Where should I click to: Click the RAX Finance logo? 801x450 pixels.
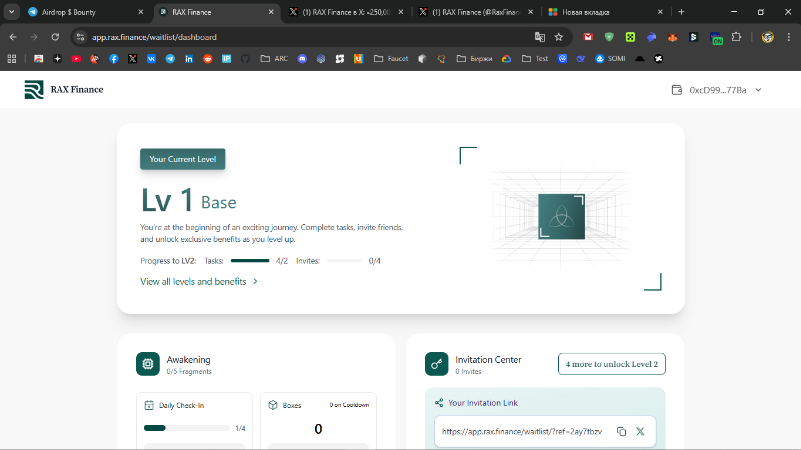34,89
